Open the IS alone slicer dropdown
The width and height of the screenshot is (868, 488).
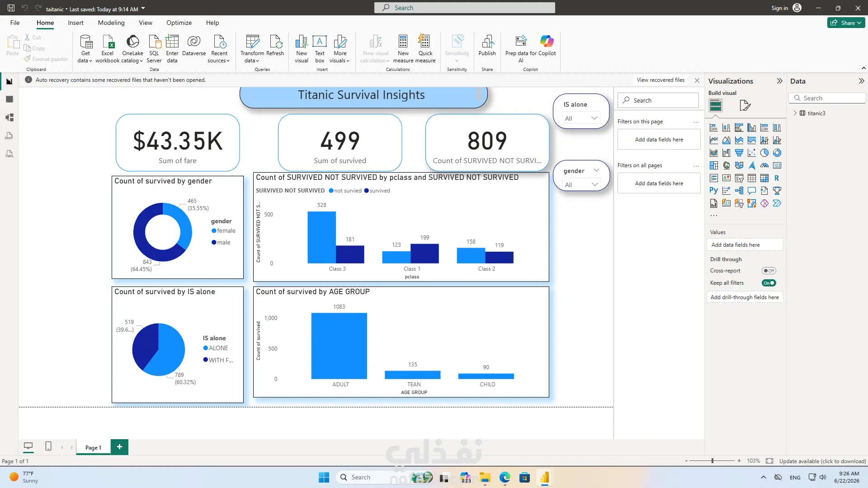pyautogui.click(x=581, y=118)
